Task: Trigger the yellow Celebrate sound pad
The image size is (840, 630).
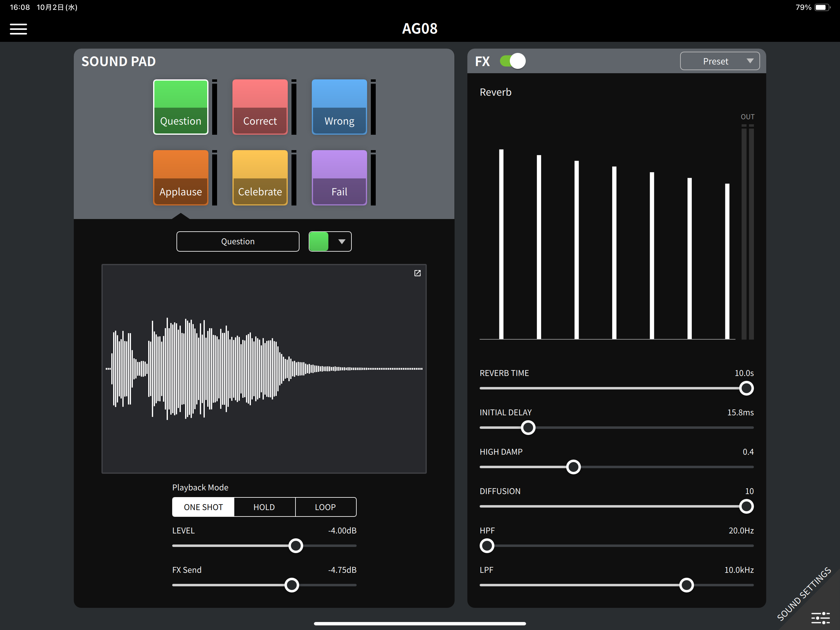Action: point(260,177)
